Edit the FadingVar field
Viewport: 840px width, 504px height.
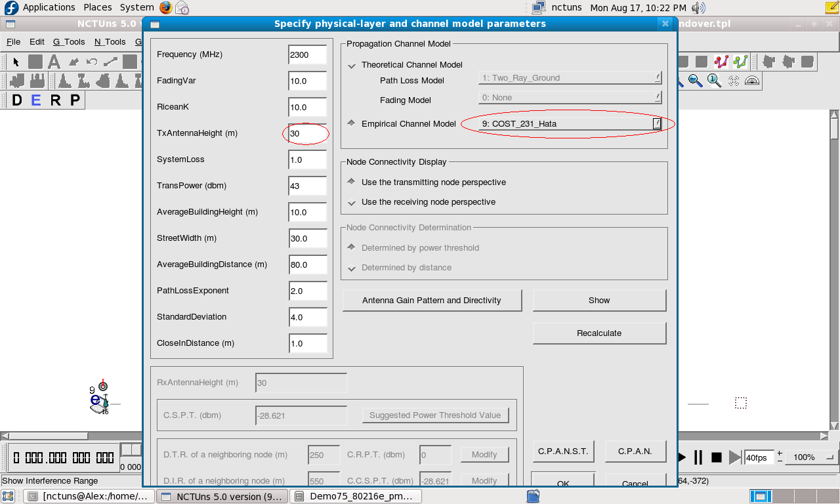307,81
